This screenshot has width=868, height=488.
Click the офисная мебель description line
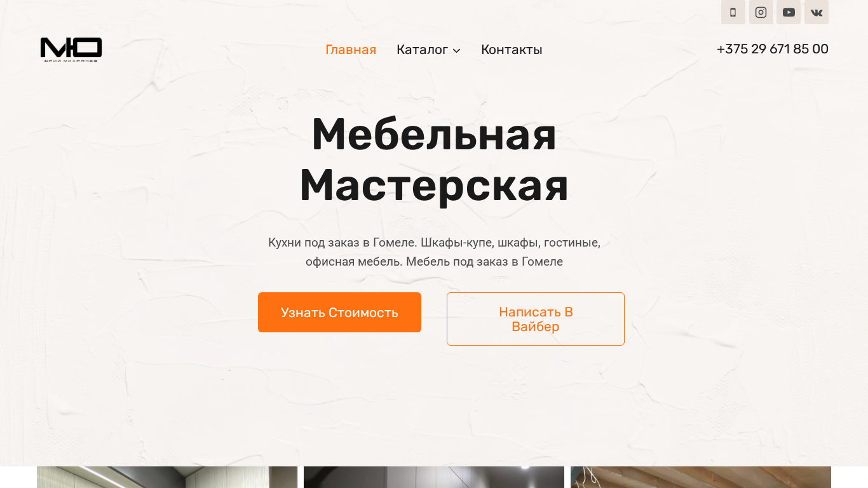tap(434, 261)
